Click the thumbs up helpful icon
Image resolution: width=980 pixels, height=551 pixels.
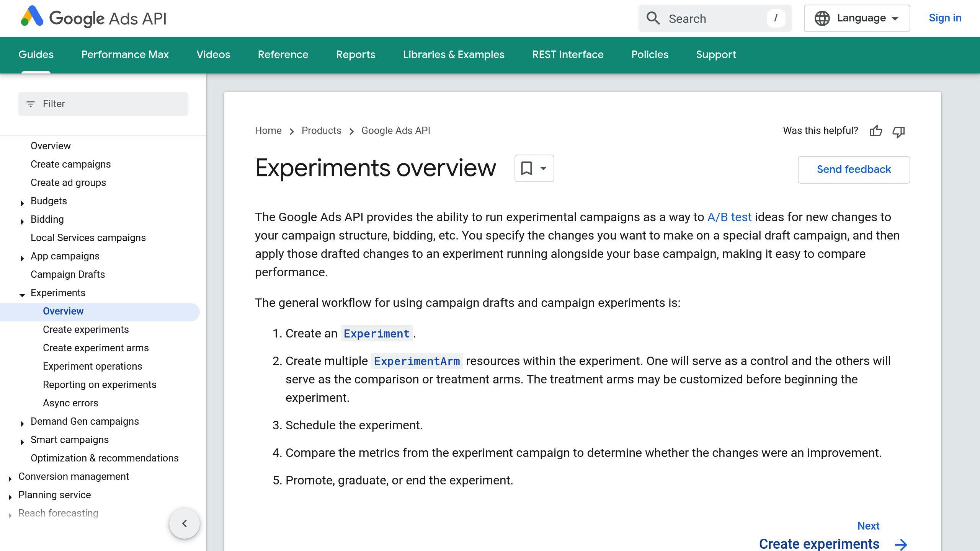tap(875, 130)
